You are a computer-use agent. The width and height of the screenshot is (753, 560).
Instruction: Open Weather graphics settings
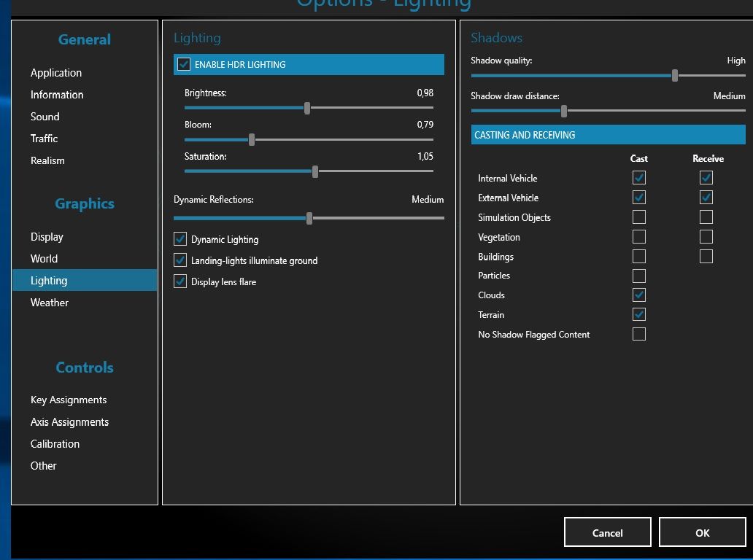coord(50,303)
